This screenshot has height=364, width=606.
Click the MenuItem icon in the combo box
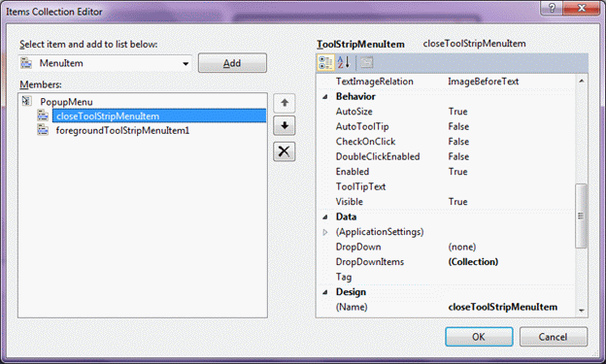[26, 62]
